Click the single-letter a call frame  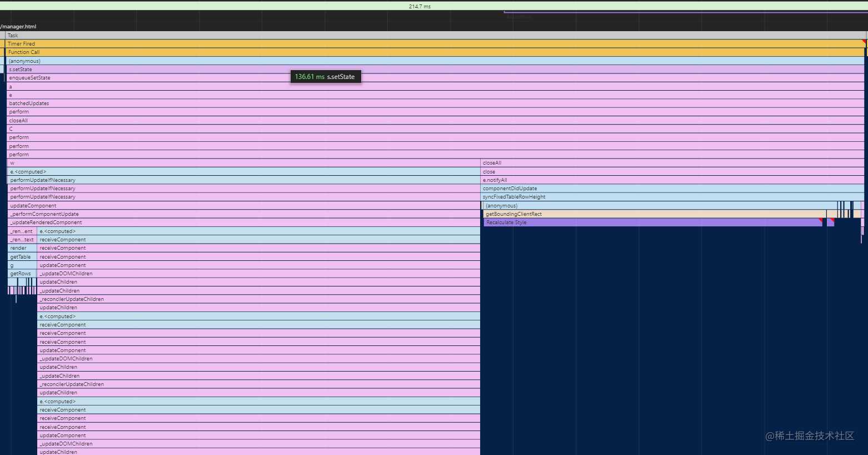(435, 86)
